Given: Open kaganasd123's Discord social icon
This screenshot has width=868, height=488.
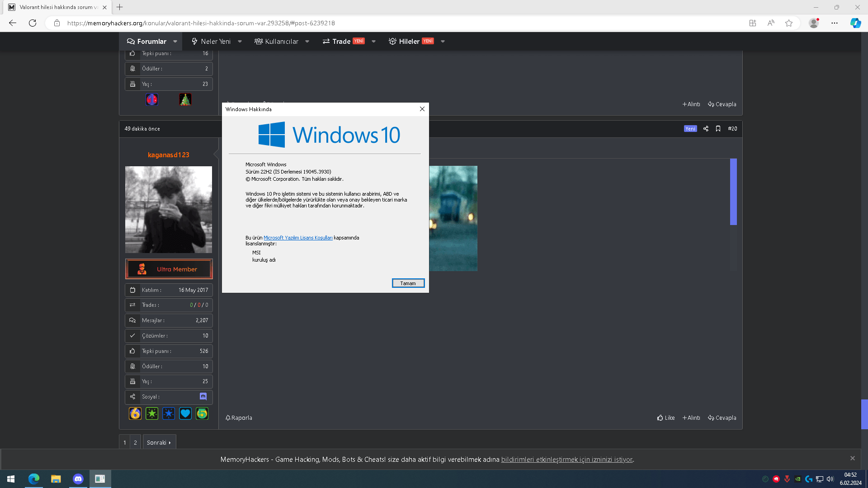Looking at the screenshot, I should pos(203,396).
